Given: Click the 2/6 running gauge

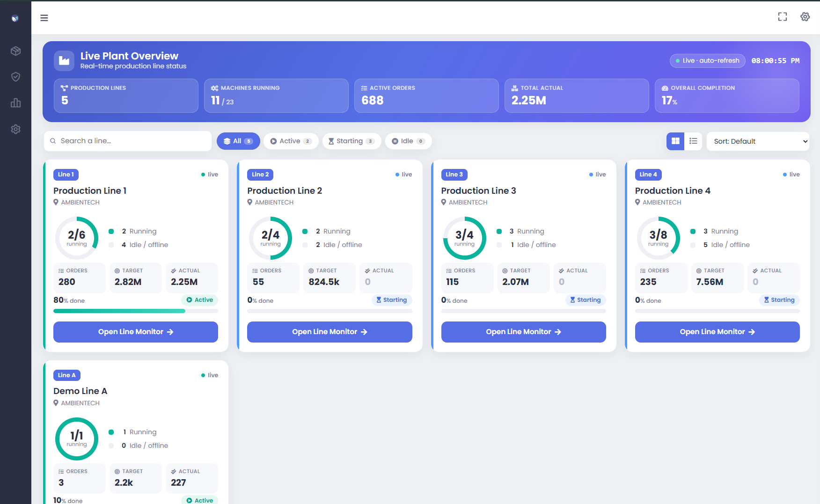Looking at the screenshot, I should click(x=77, y=238).
